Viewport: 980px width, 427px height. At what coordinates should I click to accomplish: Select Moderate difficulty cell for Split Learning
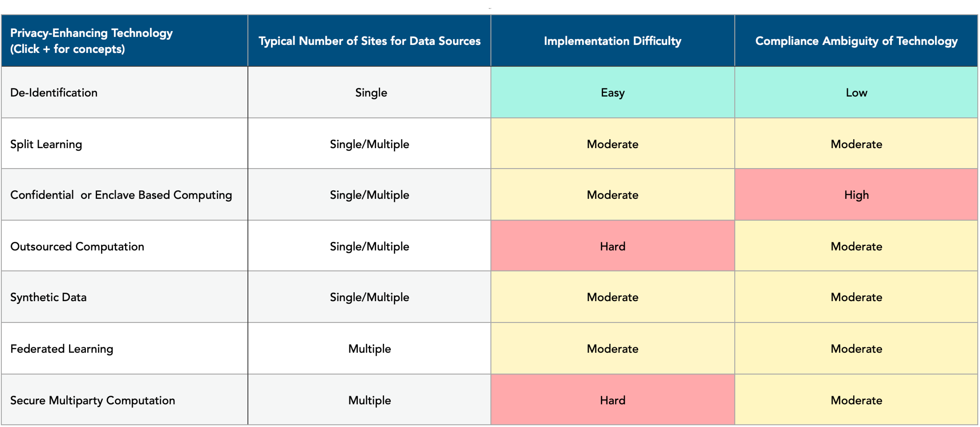tap(612, 144)
